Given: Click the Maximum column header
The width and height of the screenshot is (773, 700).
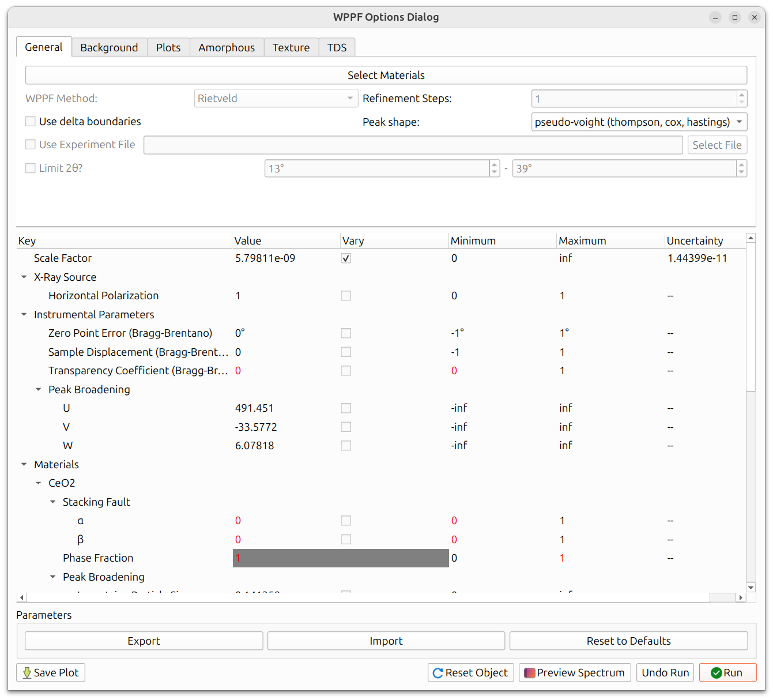Looking at the screenshot, I should (x=610, y=241).
